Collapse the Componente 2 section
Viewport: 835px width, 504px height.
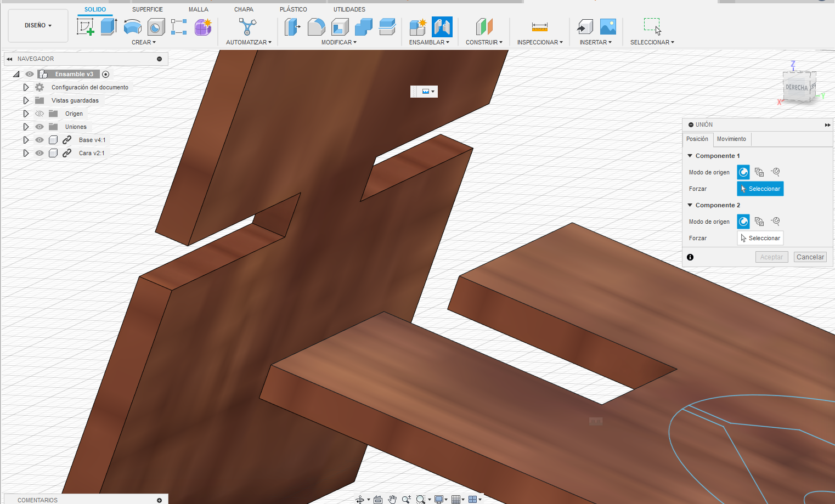[690, 205]
